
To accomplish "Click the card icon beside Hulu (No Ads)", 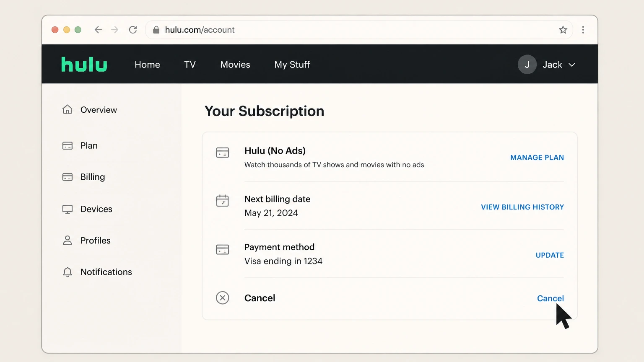I will pyautogui.click(x=222, y=153).
